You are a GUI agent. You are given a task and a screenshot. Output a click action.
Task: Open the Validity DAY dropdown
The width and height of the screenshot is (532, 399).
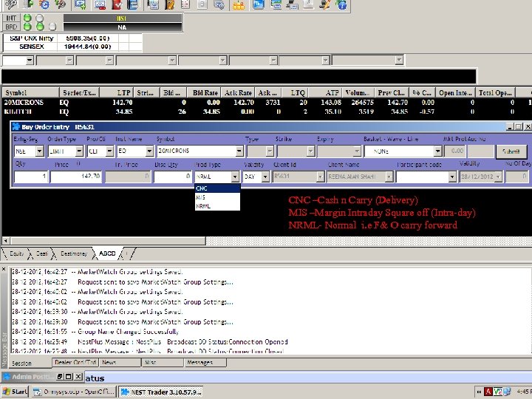tap(265, 177)
